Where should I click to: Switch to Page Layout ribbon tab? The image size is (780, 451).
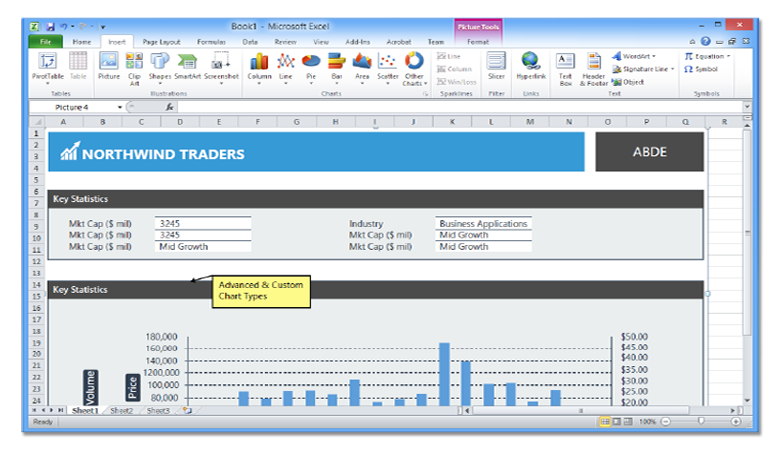[x=161, y=42]
